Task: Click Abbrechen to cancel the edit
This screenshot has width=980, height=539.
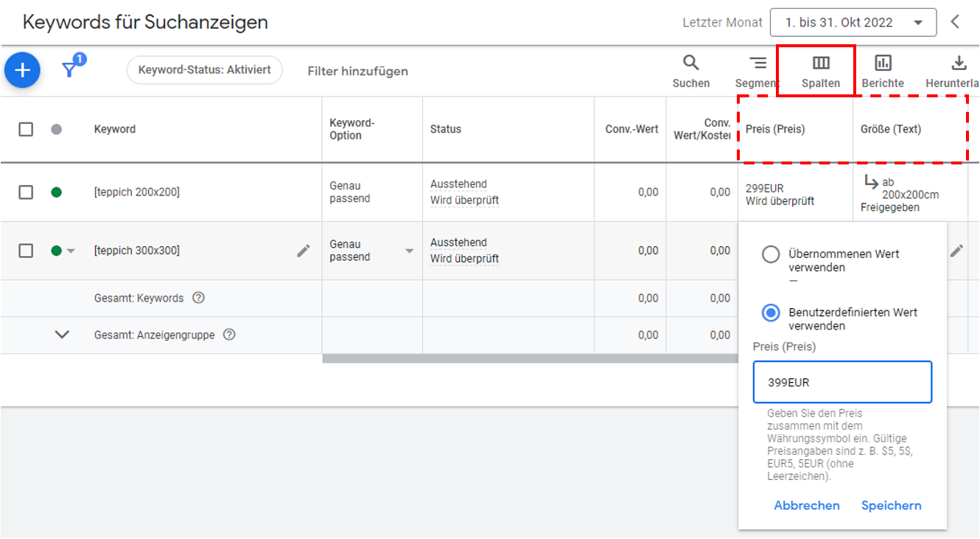Action: [806, 505]
